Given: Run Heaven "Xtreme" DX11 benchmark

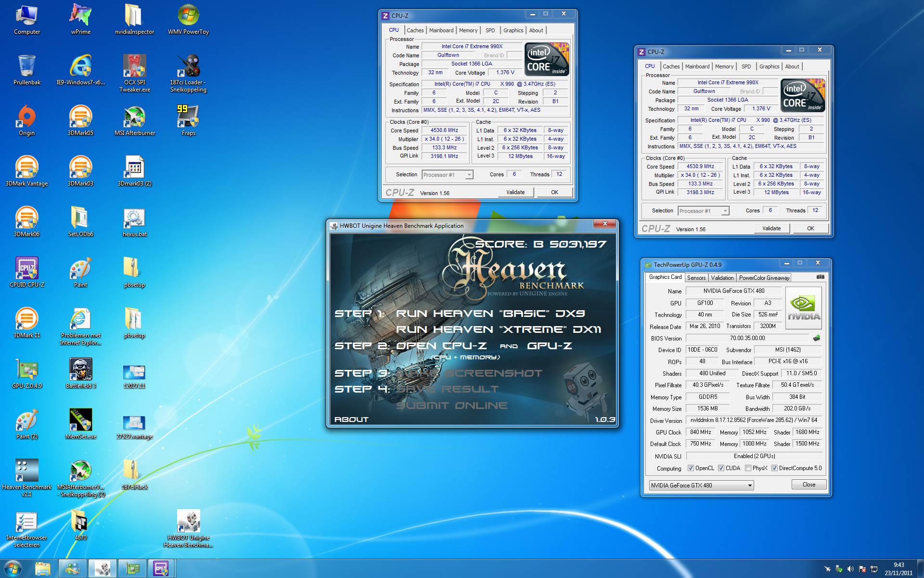Looking at the screenshot, I should [x=498, y=329].
